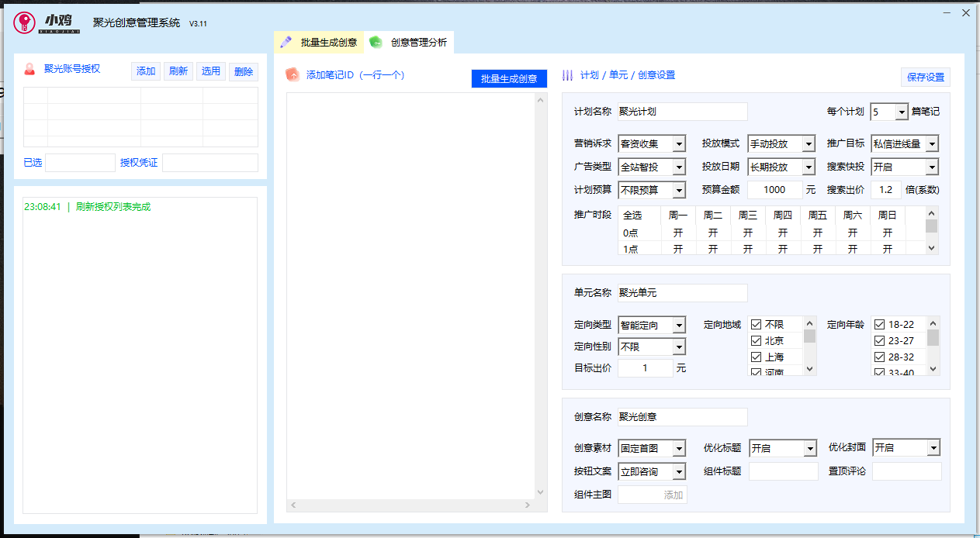Open the 定向类型 dropdown

(679, 325)
